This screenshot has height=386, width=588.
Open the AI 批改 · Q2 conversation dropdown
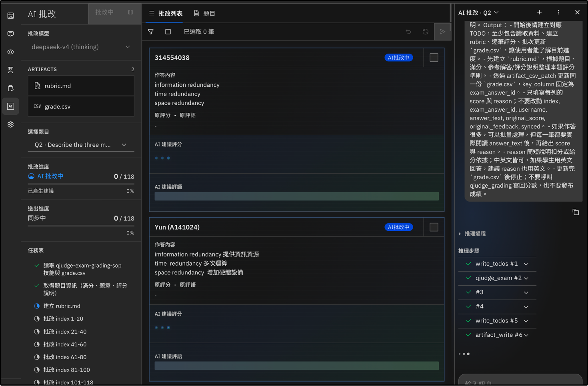[x=479, y=12]
